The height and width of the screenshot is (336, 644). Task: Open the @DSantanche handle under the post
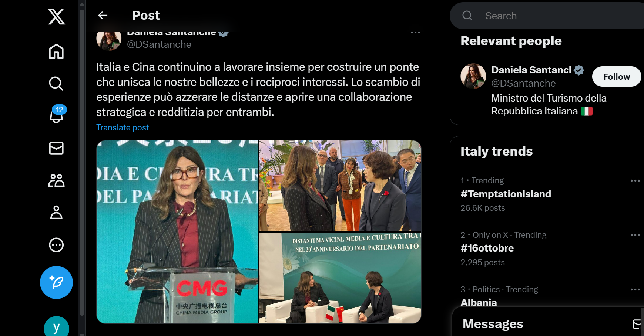159,44
